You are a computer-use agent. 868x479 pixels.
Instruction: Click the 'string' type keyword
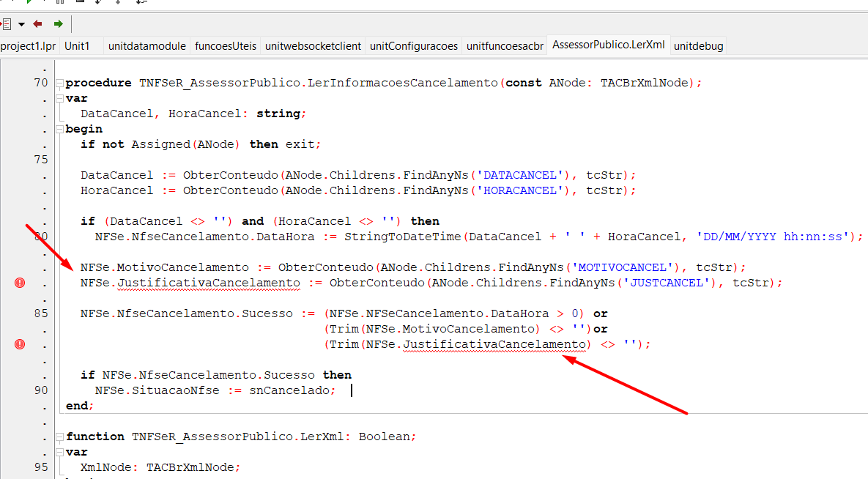coord(278,114)
